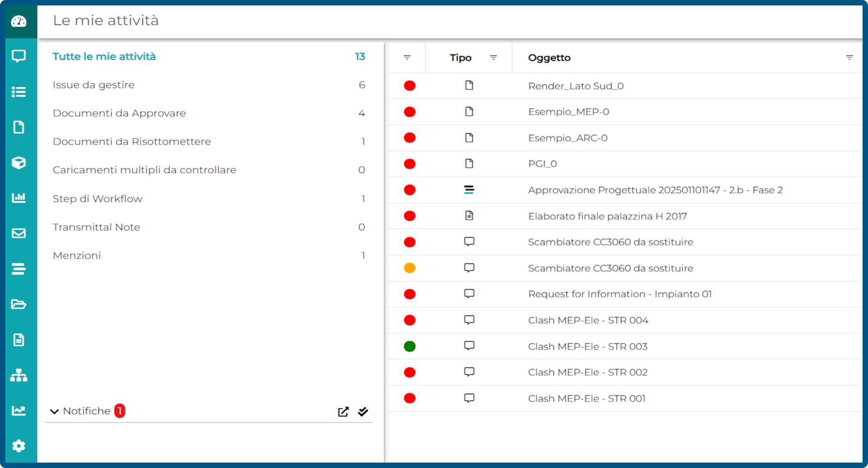
Task: Open the settings gear sidebar icon
Action: pyautogui.click(x=19, y=446)
